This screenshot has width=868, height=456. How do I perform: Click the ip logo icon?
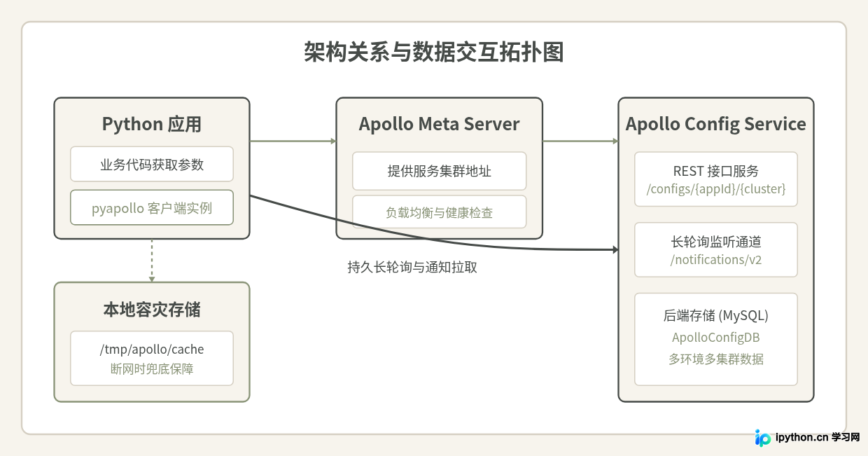click(763, 438)
